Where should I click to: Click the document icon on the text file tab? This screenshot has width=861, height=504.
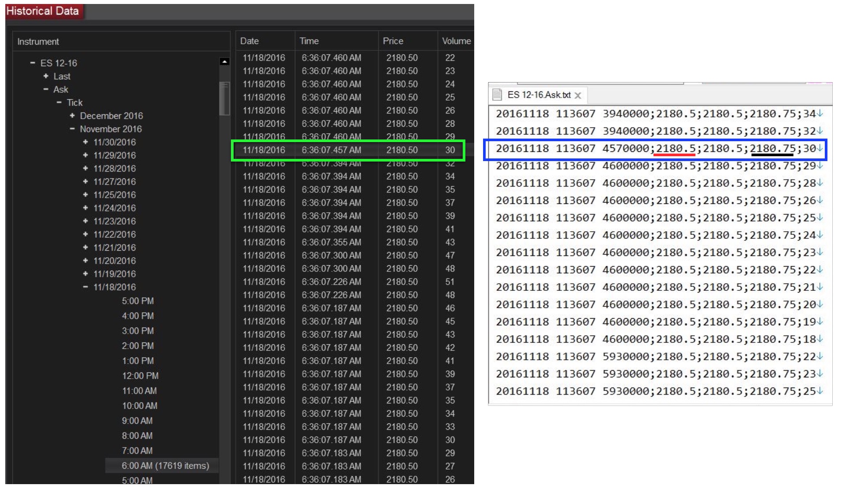pyautogui.click(x=497, y=94)
